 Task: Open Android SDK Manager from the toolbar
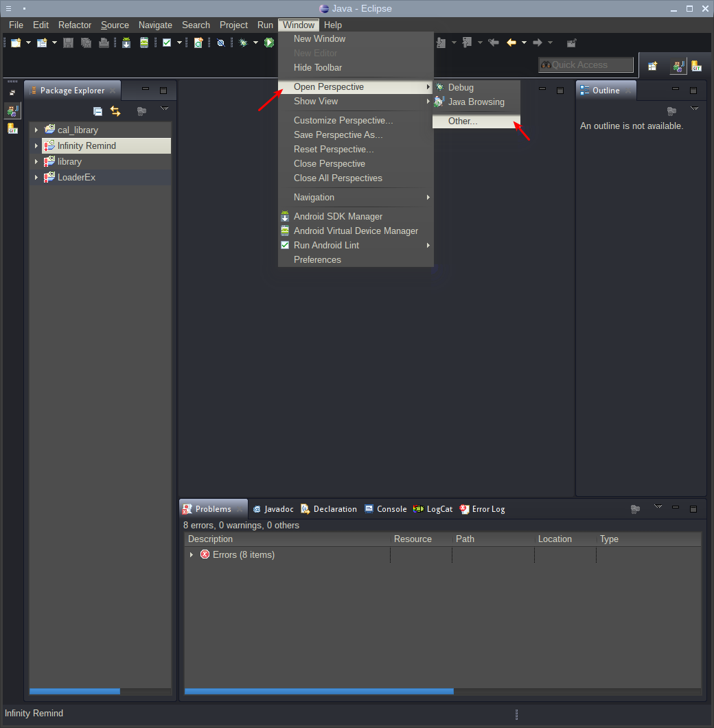[x=126, y=43]
